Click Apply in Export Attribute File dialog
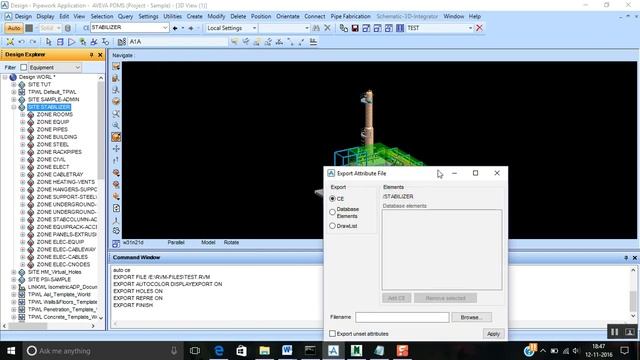The height and width of the screenshot is (360, 640). pos(493,334)
